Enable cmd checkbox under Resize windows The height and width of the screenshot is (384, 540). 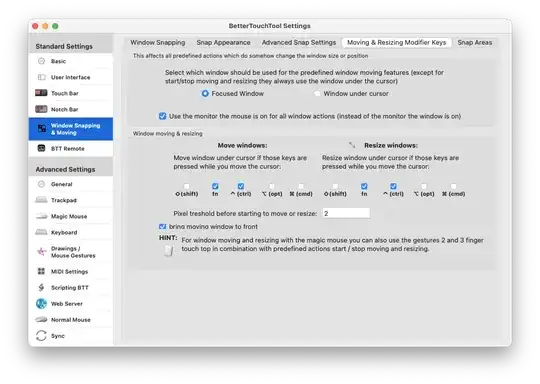point(454,186)
